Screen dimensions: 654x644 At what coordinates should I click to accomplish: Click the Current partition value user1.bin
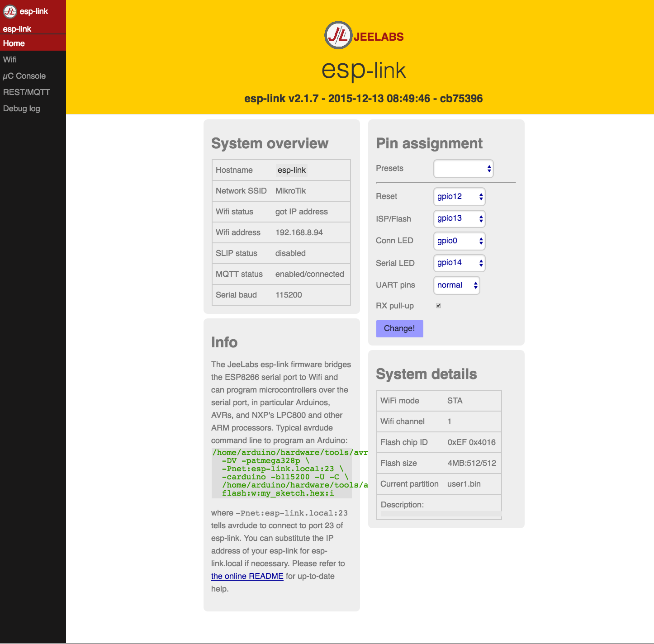tap(464, 484)
